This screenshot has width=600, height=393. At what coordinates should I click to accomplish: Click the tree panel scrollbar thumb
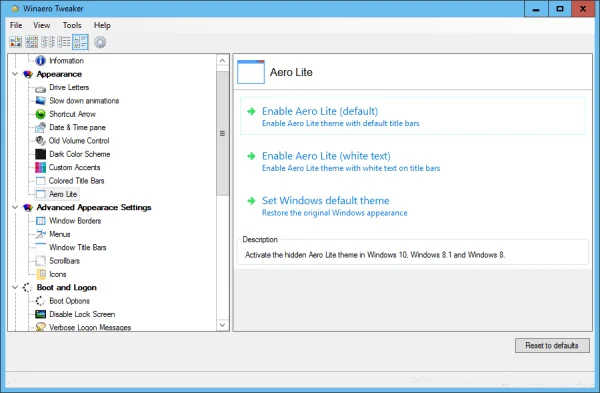pyautogui.click(x=222, y=134)
